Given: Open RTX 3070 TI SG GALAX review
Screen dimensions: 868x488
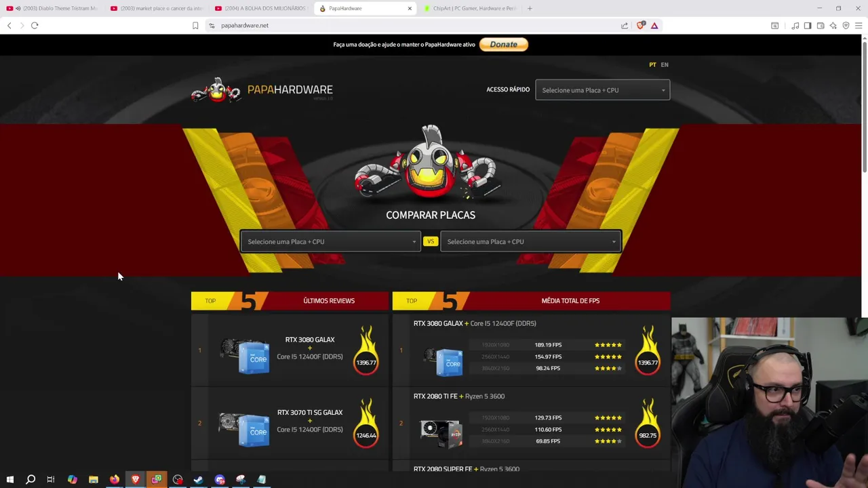Looking at the screenshot, I should 310,412.
